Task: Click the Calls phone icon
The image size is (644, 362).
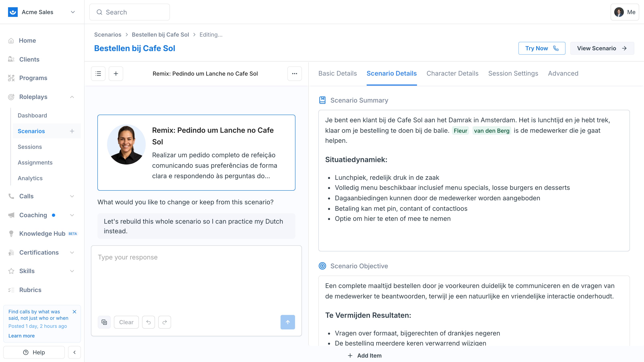Action: point(11,196)
